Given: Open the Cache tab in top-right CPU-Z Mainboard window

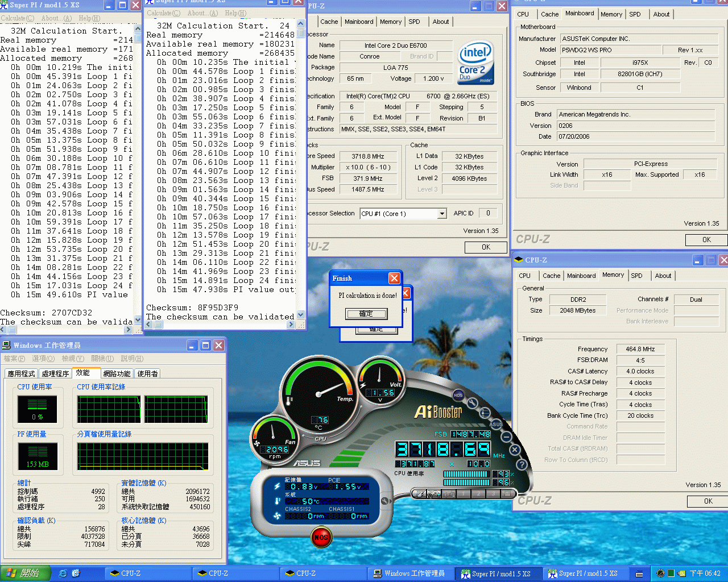Looking at the screenshot, I should (x=549, y=14).
